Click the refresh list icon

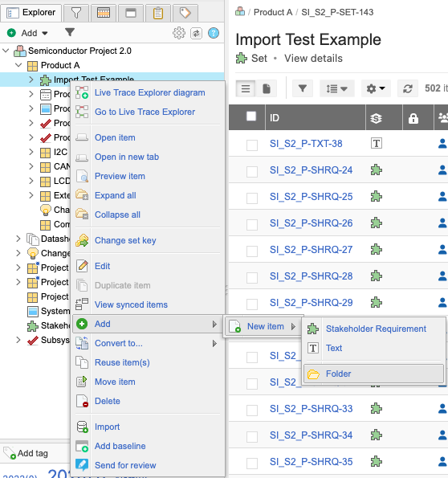click(x=408, y=88)
